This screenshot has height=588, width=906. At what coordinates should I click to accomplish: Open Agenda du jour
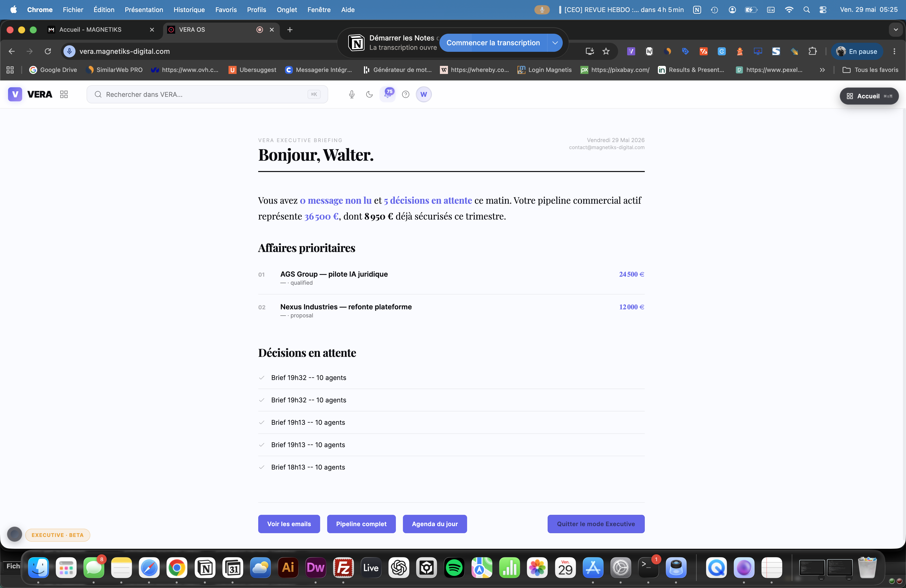point(435,524)
